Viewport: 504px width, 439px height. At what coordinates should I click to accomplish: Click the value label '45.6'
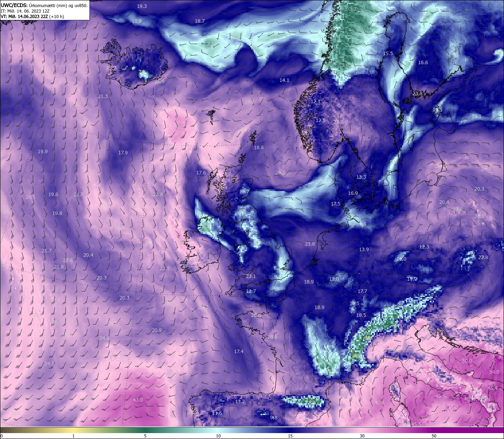tap(440, 396)
